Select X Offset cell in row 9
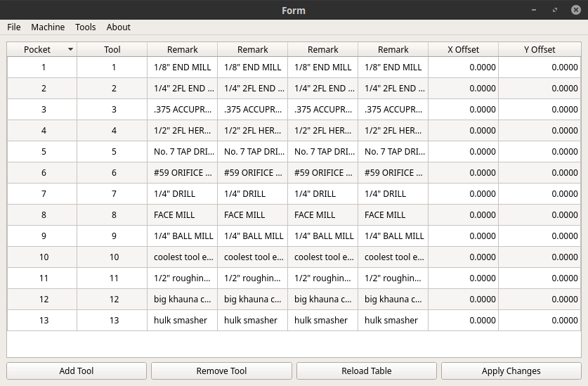Screen dimensions: 588x386 (463, 236)
